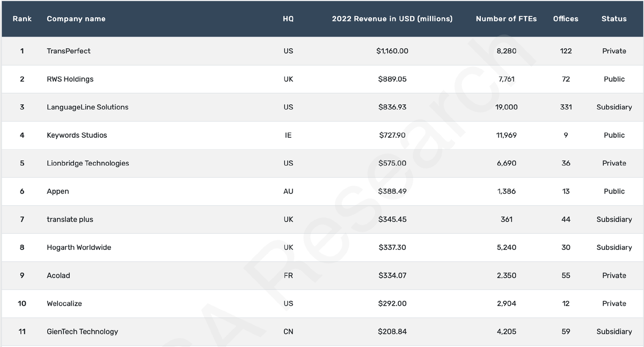Click the 19,000 FTEs value
The width and height of the screenshot is (644, 347).
[x=507, y=107]
